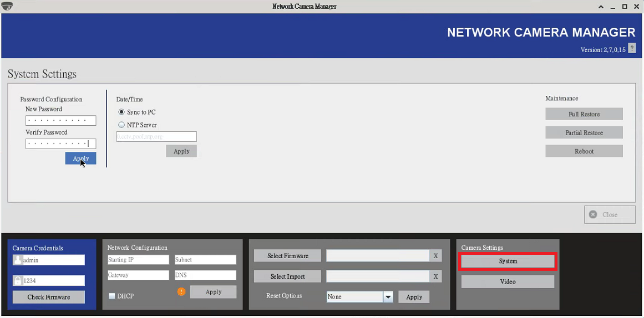Apply the new password
Image resolution: width=644 pixels, height=318 pixels.
pos(80,158)
